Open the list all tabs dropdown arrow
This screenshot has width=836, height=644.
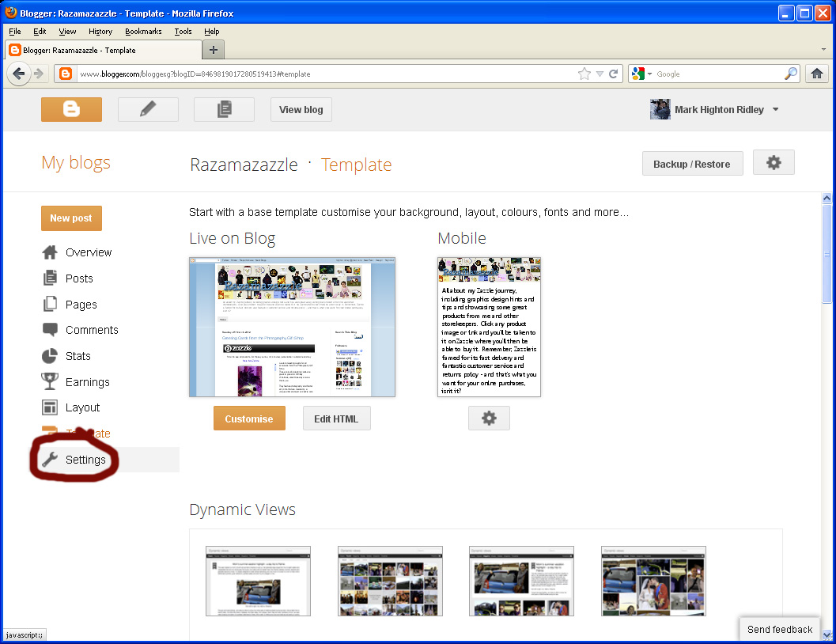823,50
